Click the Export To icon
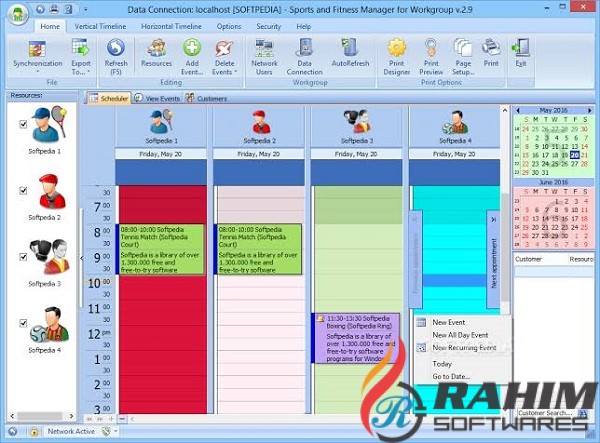The width and height of the screenshot is (600, 443). pyautogui.click(x=81, y=48)
